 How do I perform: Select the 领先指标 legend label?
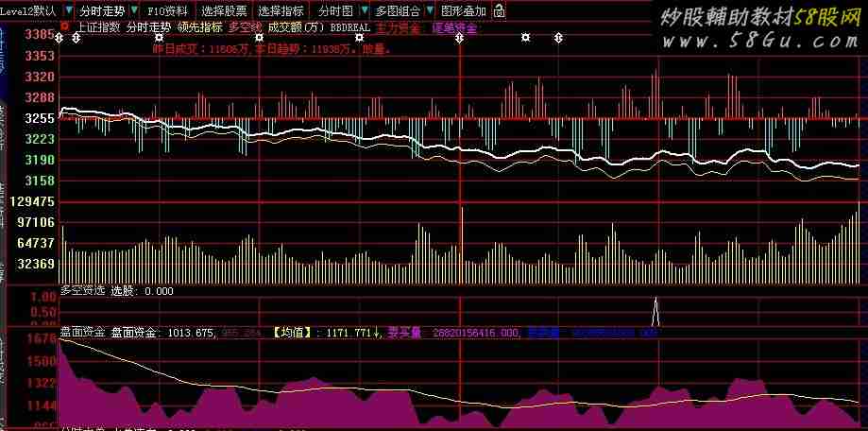[200, 26]
